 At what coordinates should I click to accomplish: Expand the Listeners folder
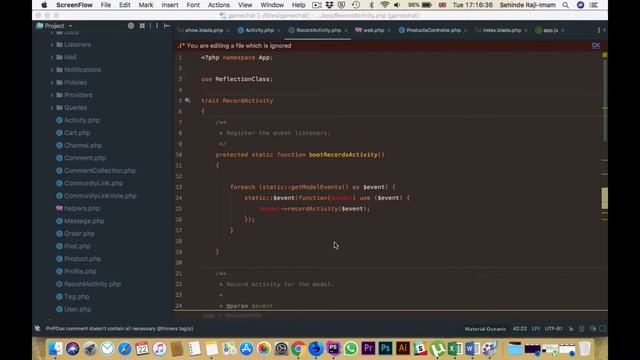(x=52, y=44)
